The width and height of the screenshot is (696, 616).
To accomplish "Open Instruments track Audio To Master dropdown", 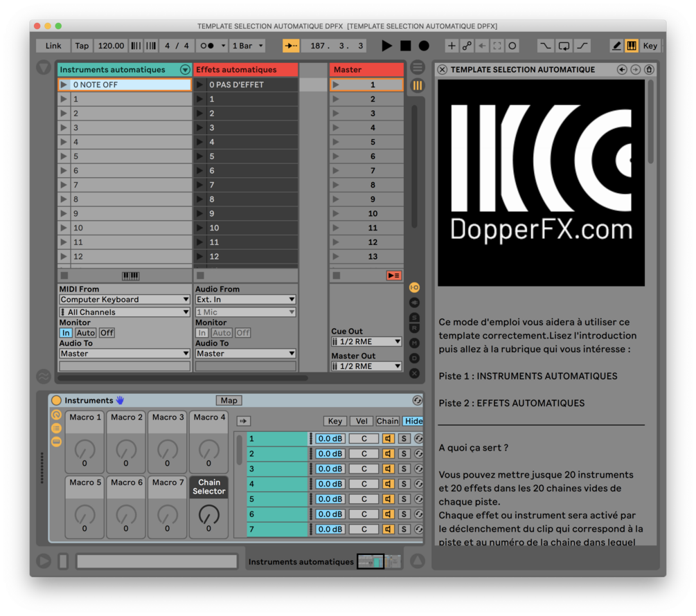I will 125,354.
